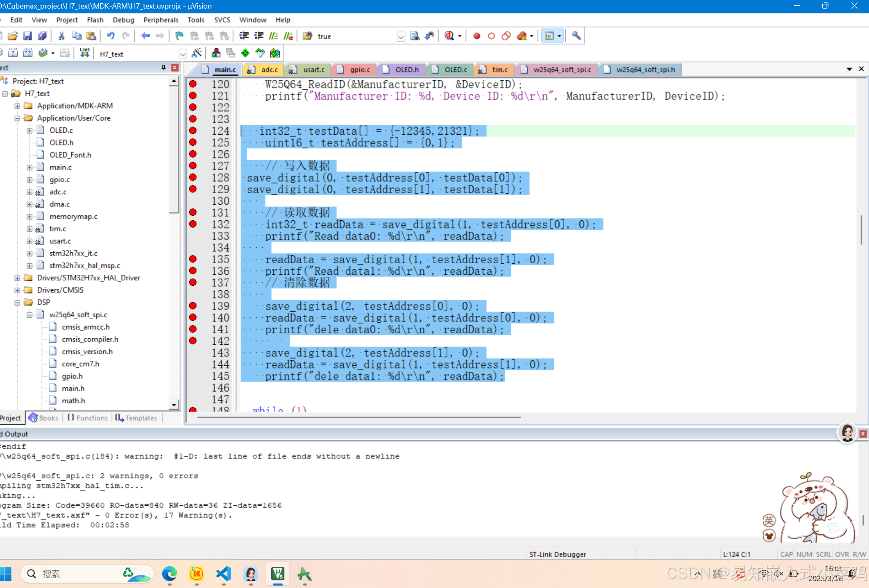Click the Undo arrow icon
Viewport: 869px width, 588px height.
coord(111,36)
